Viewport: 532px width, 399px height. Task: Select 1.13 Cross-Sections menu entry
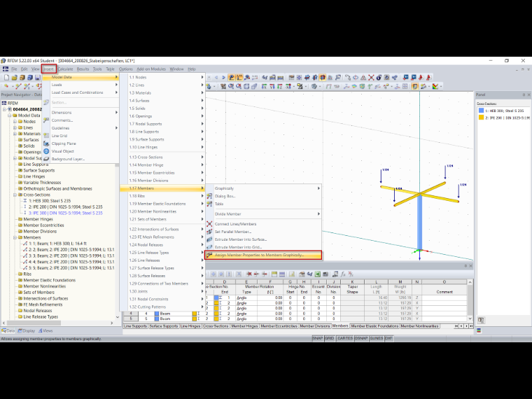pyautogui.click(x=162, y=157)
